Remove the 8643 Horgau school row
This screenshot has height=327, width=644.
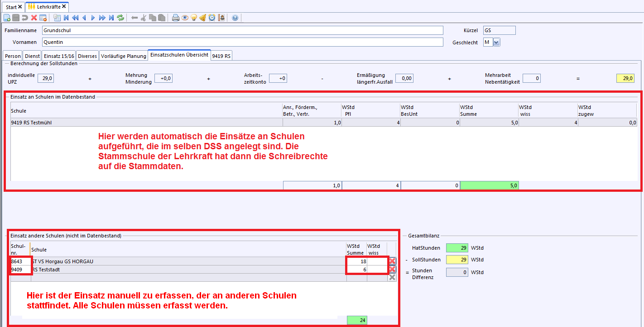pyautogui.click(x=392, y=261)
